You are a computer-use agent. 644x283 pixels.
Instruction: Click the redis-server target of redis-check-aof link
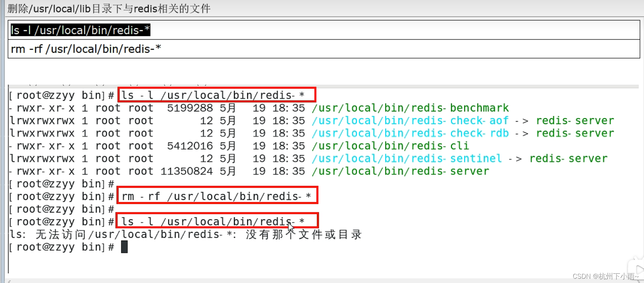(575, 120)
